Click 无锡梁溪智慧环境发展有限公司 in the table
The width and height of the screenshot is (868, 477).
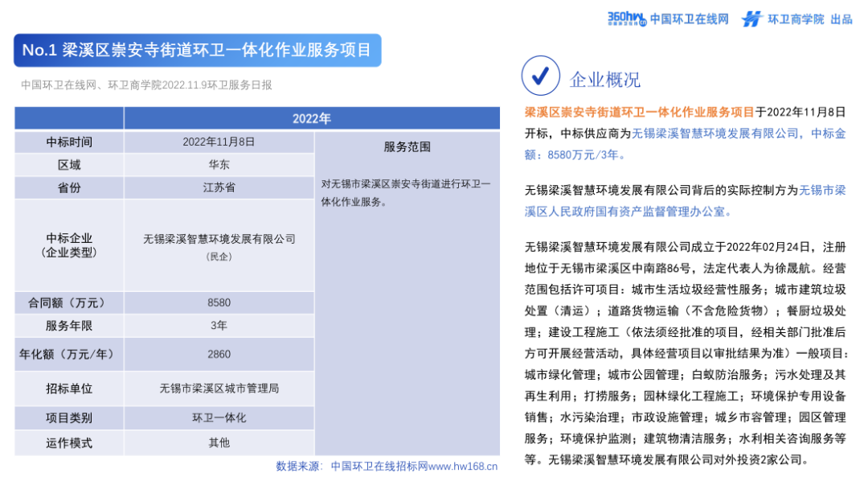[x=219, y=239]
